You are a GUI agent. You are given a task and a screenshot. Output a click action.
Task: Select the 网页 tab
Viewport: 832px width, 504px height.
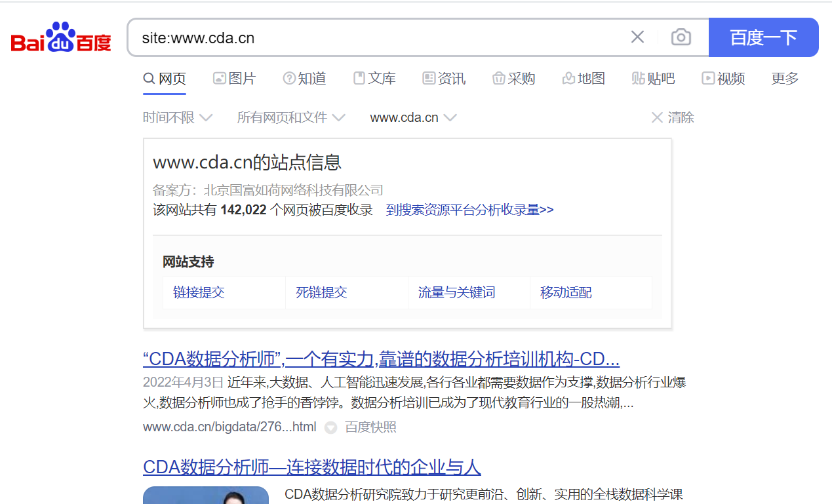coord(165,79)
